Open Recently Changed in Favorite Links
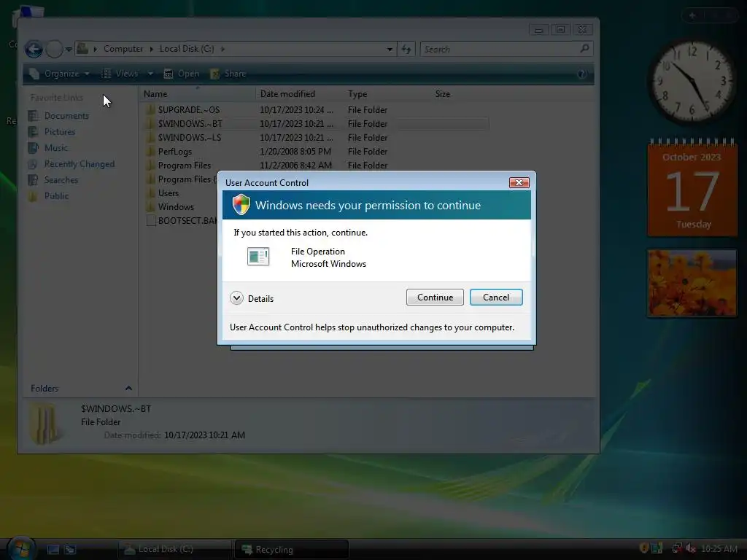Screen dimensions: 747x560 71,164
